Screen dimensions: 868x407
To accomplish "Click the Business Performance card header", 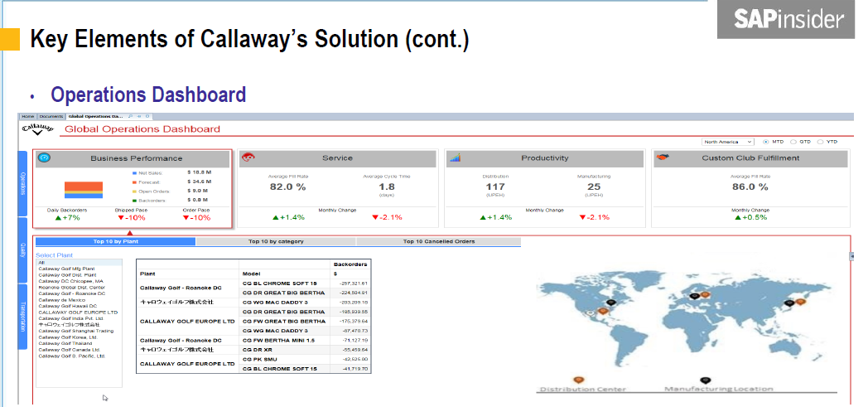I will [x=133, y=158].
